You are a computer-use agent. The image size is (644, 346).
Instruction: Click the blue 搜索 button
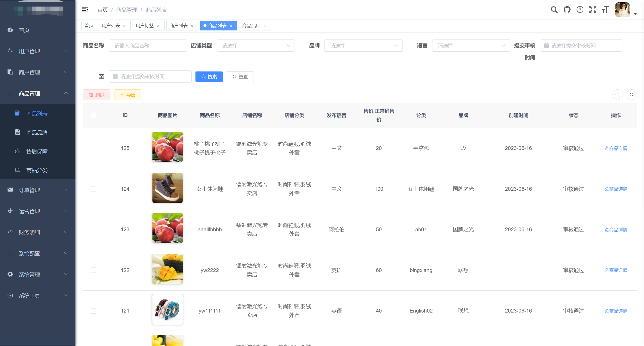click(209, 77)
